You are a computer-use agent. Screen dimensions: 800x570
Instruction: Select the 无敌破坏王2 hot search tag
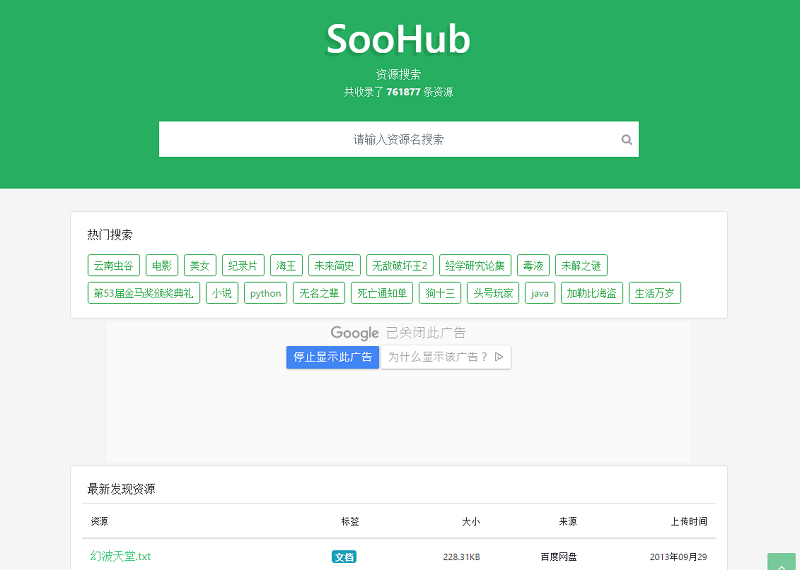(400, 265)
